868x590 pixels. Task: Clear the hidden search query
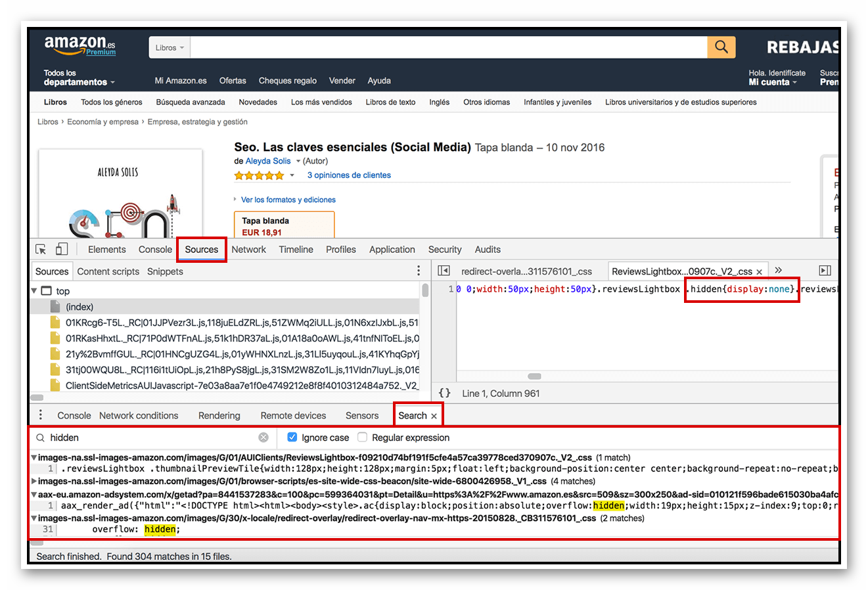pyautogui.click(x=263, y=438)
